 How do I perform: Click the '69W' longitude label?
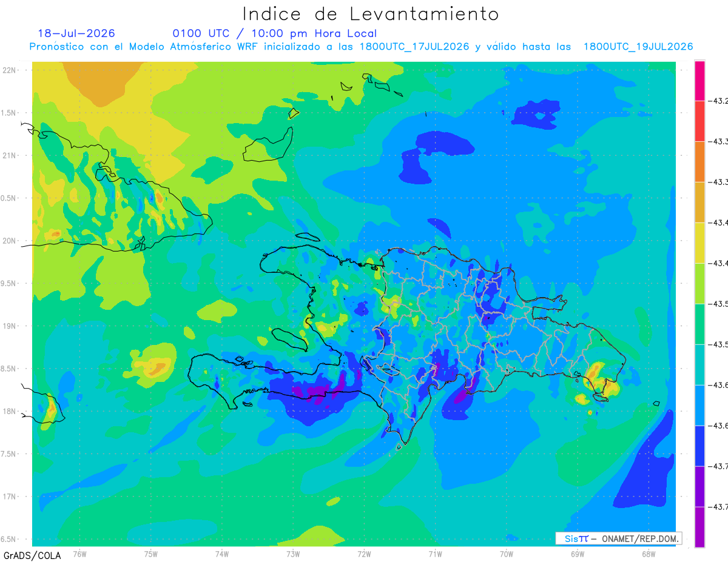[x=578, y=554]
